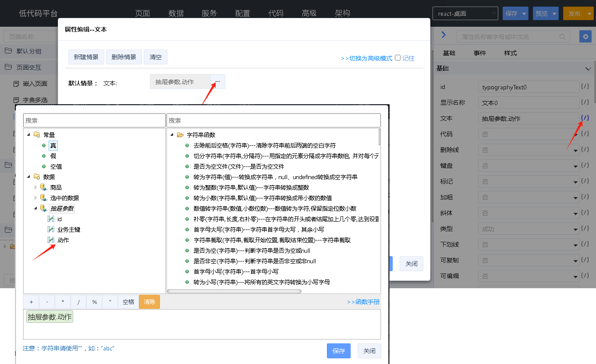
Task: Click the ... button beside 抽屉参数.动作
Action: click(218, 81)
